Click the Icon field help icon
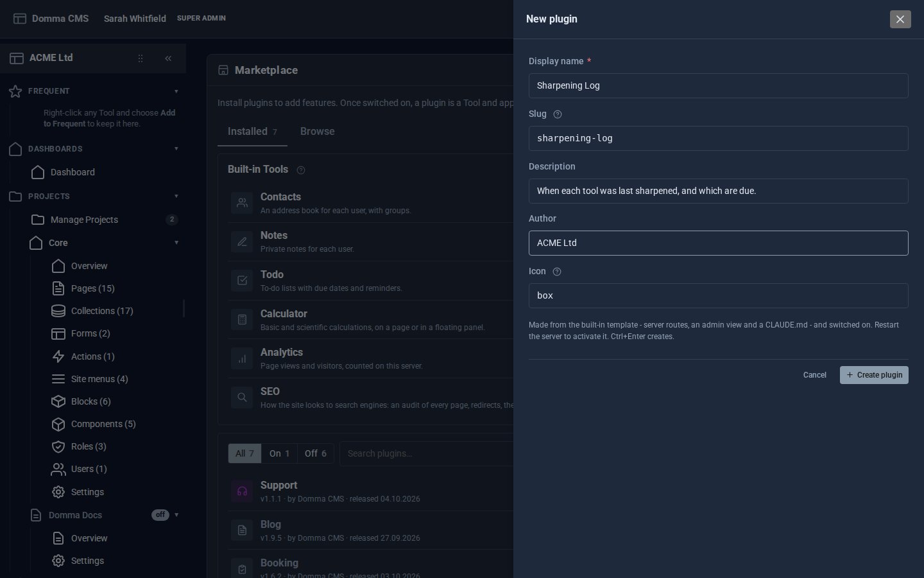This screenshot has width=924, height=578. point(557,272)
